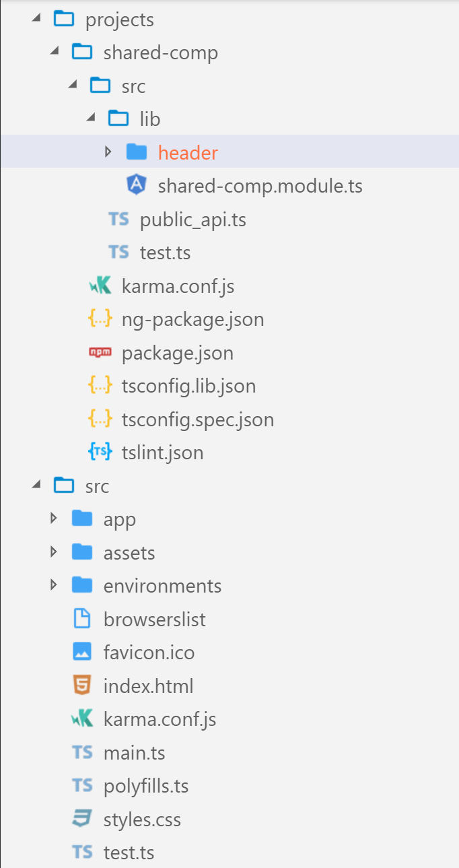Screen dimensions: 459x868
Task: Collapse the projects folder arrow
Action: click(36, 19)
